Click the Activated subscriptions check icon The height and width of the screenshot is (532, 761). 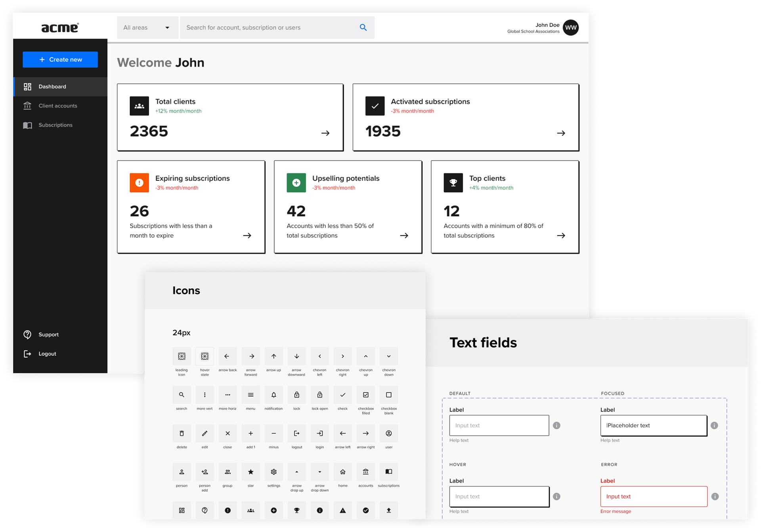375,106
